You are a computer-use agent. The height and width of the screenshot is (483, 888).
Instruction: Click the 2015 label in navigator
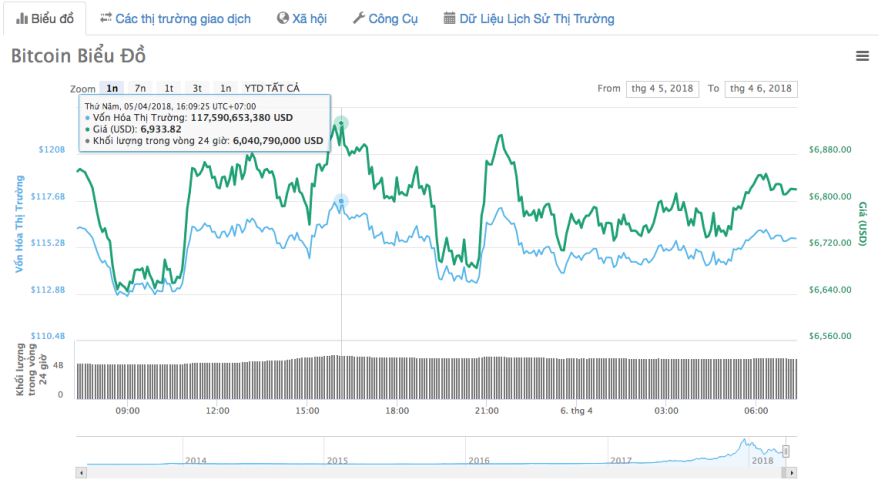(337, 461)
